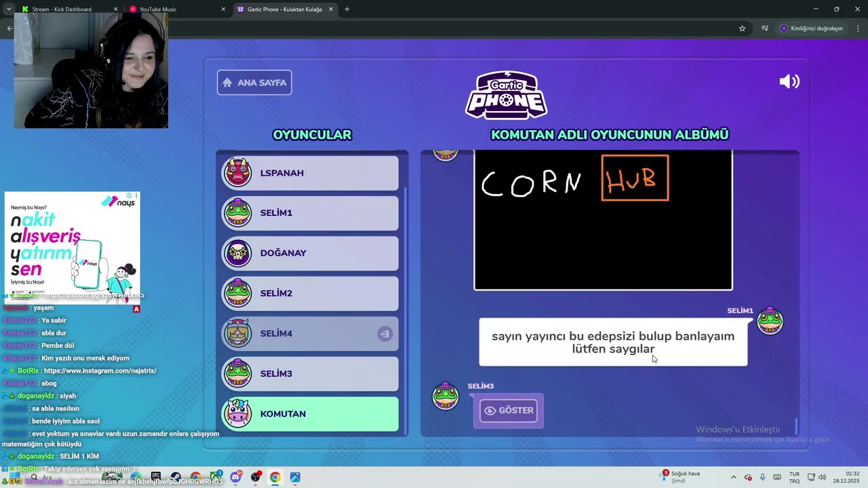Click SELİM3's frog avatar in the album
The height and width of the screenshot is (488, 868).
pos(446,396)
